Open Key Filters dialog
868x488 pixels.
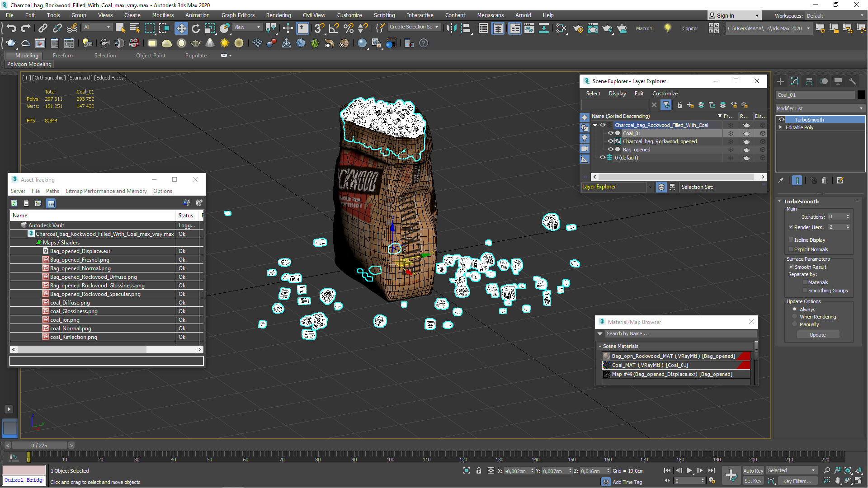pyautogui.click(x=797, y=481)
